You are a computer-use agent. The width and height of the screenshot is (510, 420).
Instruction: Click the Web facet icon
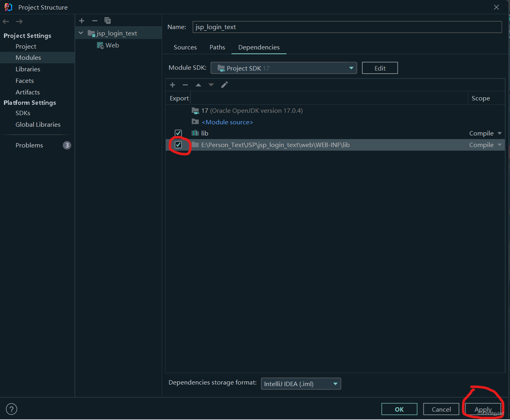coord(100,45)
